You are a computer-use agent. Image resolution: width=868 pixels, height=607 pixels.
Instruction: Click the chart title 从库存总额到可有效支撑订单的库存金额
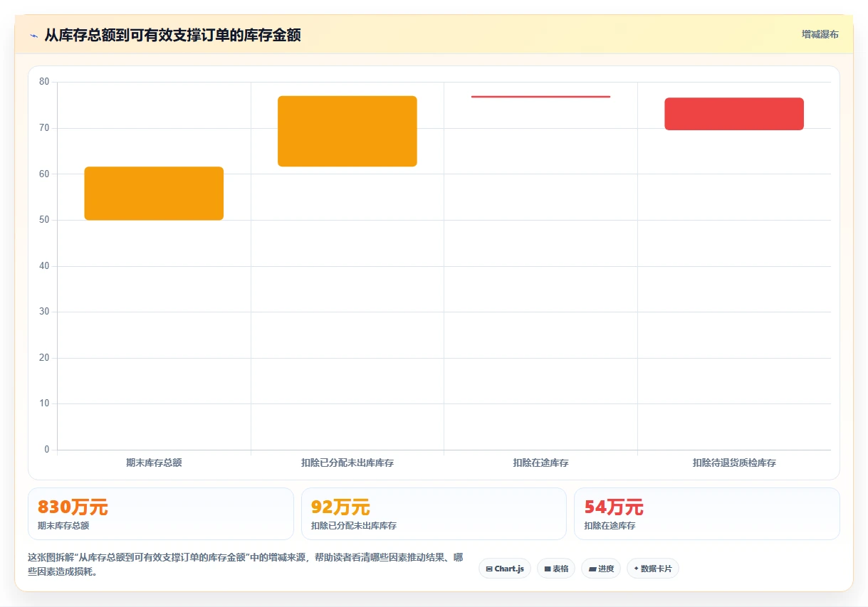click(172, 35)
